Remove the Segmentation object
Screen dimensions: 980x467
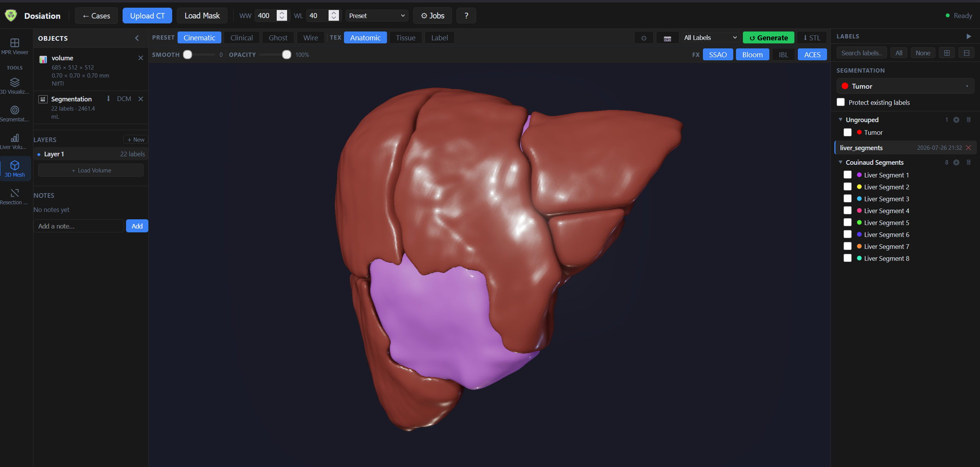coord(141,99)
